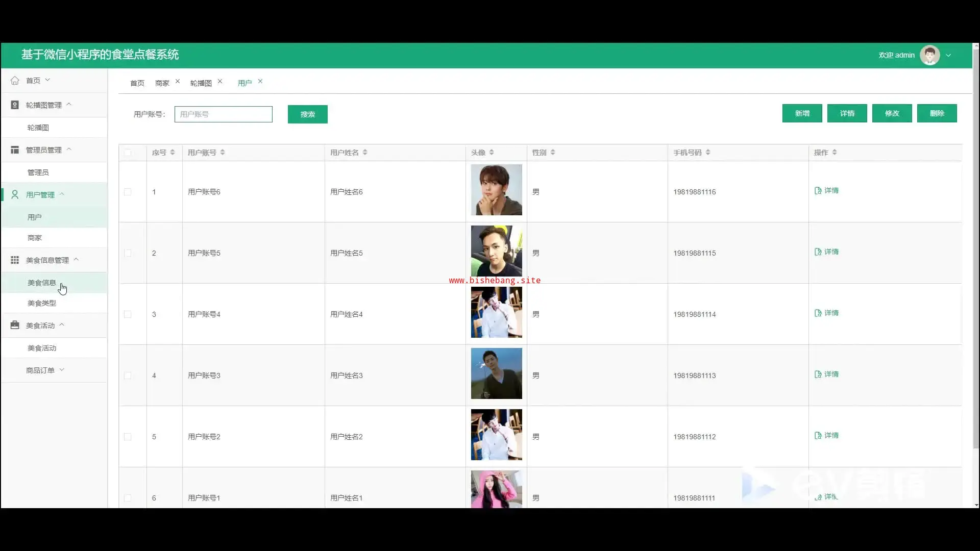Expand the 商品订单 sidebar menu
The width and height of the screenshot is (980, 551).
click(x=45, y=370)
